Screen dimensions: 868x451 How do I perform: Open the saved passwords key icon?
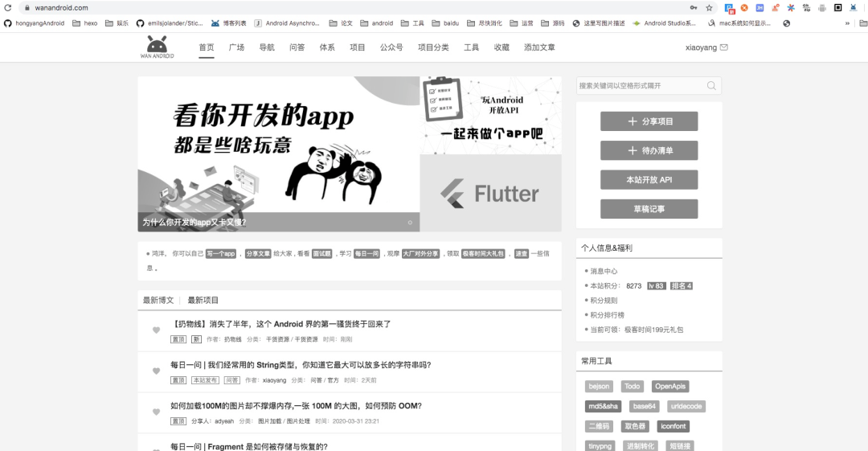[x=694, y=8]
